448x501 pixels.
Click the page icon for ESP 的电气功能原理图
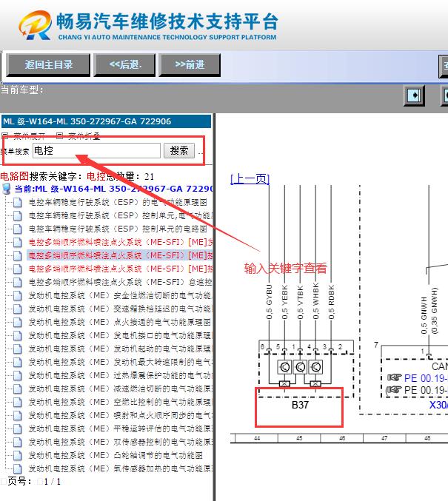(x=17, y=202)
